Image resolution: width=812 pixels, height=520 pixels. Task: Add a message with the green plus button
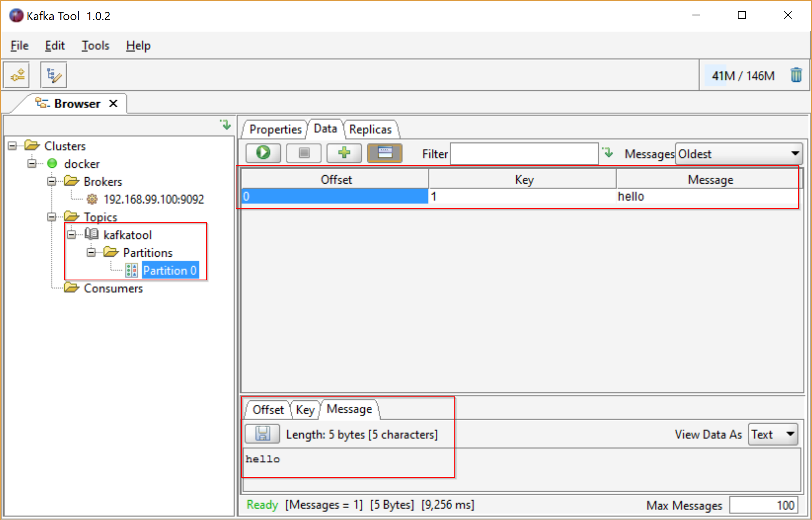click(344, 153)
